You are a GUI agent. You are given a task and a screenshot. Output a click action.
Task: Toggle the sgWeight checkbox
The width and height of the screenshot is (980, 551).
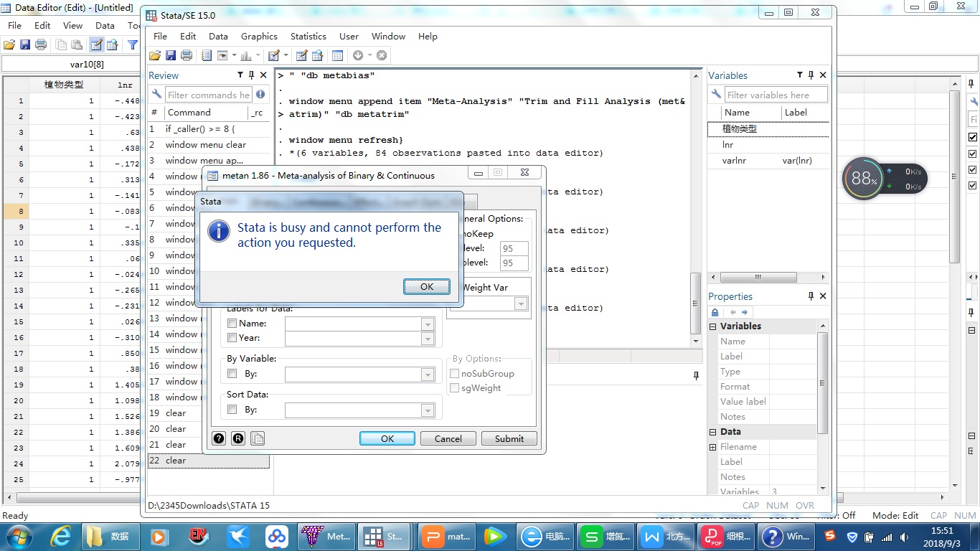[x=454, y=388]
